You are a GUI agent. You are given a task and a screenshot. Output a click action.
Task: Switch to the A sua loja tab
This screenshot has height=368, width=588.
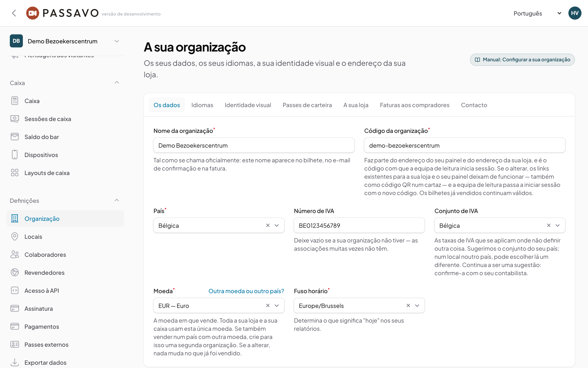[356, 105]
